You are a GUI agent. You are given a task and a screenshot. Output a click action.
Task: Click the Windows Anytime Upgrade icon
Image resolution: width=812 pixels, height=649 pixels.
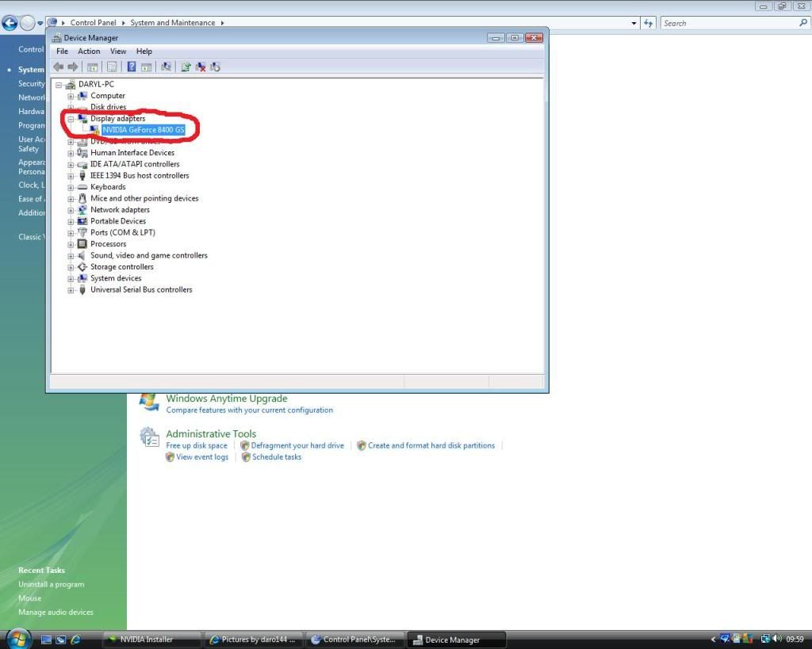(150, 402)
